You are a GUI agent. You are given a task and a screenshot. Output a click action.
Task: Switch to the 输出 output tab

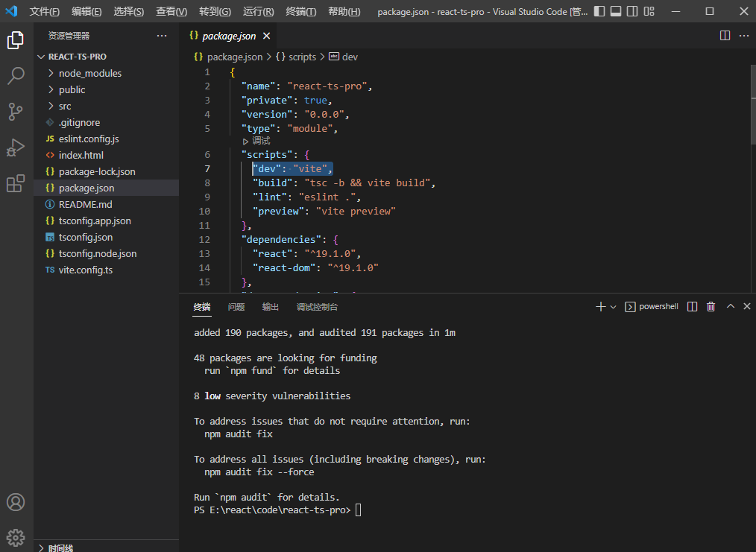pyautogui.click(x=271, y=308)
